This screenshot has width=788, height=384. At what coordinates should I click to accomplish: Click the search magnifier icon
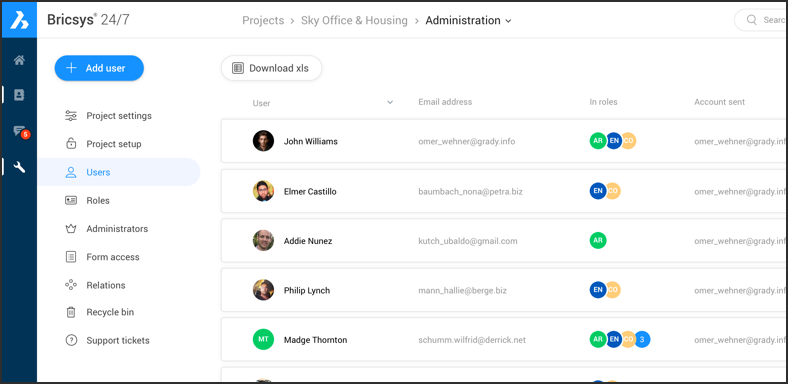point(752,20)
